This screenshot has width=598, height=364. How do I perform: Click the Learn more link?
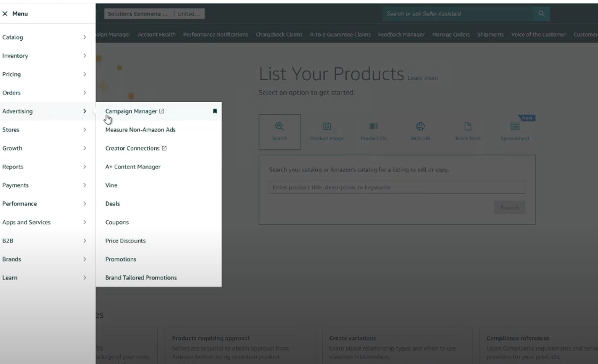423,78
